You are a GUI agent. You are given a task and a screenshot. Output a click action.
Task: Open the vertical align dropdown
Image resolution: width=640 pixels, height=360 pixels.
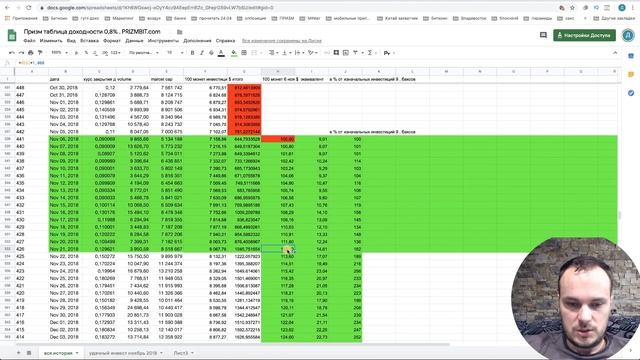[286, 53]
